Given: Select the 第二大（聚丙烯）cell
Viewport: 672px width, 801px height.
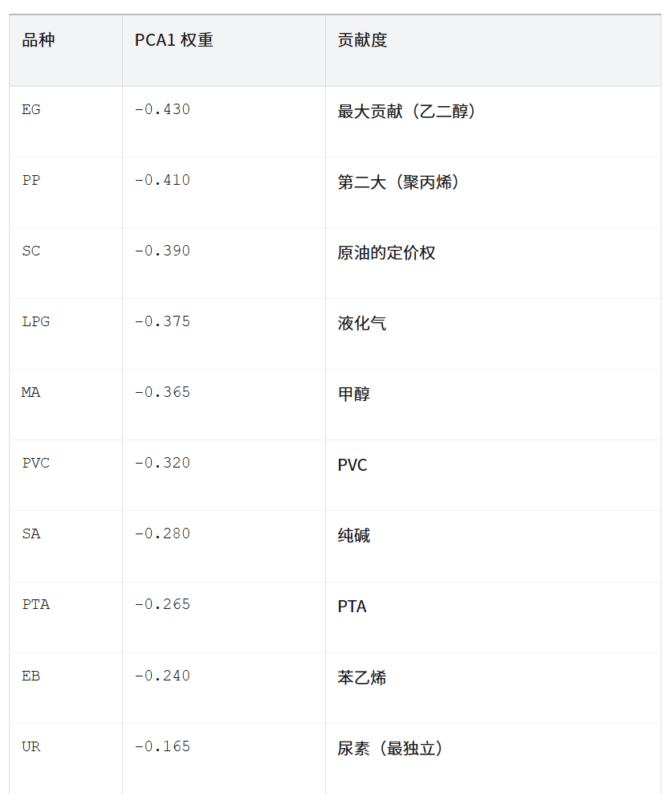Looking at the screenshot, I should point(399,182).
